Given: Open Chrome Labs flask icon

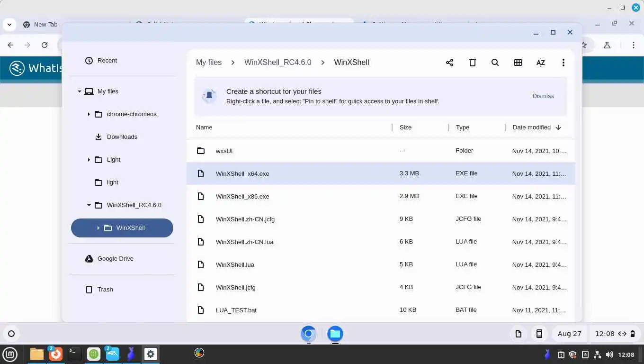Looking at the screenshot, I should click(x=607, y=45).
